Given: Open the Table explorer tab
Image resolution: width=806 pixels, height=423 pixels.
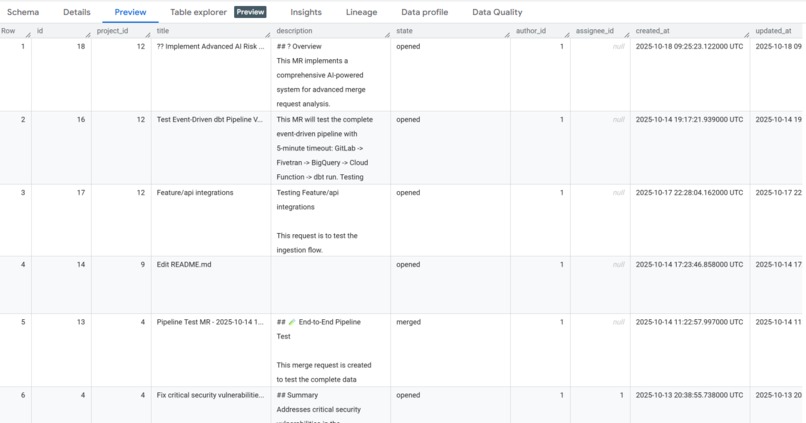Looking at the screenshot, I should 198,12.
